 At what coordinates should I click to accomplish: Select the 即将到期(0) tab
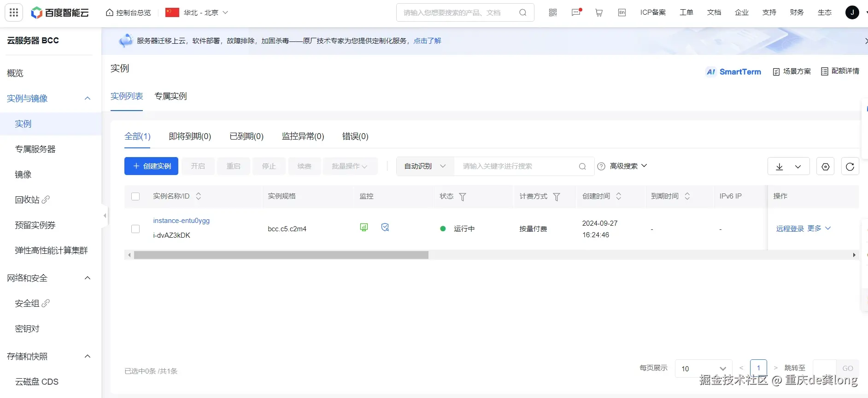(190, 136)
